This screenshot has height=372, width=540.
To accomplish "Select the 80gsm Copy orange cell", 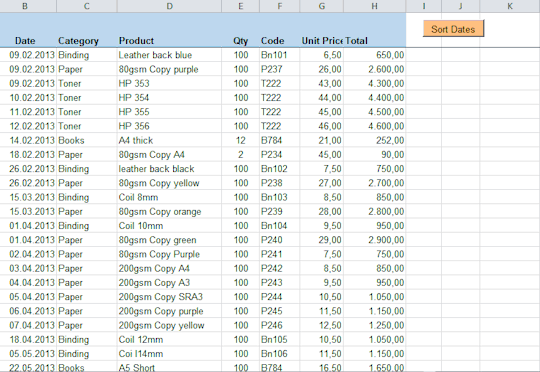I will coord(169,211).
